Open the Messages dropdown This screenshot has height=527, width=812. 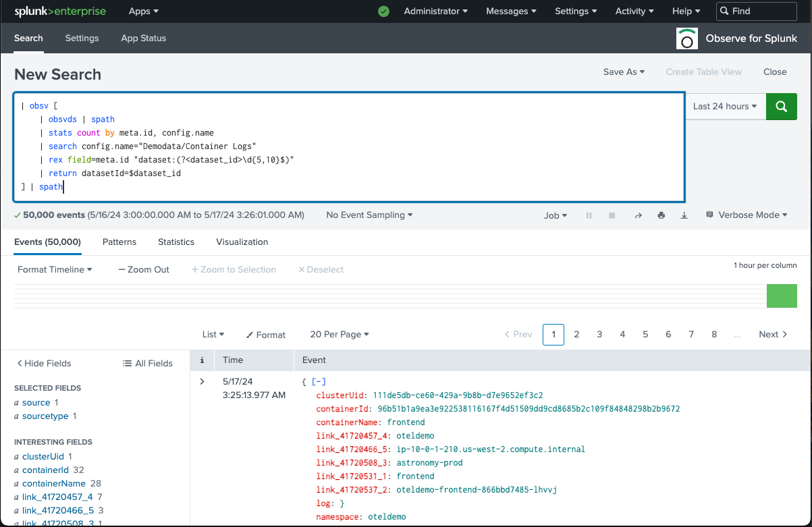[x=512, y=11]
